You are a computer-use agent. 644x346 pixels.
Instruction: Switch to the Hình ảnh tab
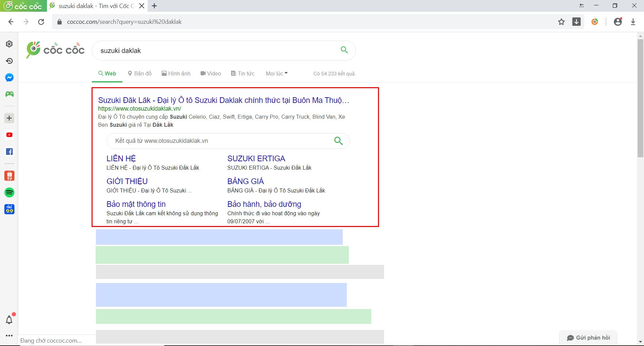(176, 73)
